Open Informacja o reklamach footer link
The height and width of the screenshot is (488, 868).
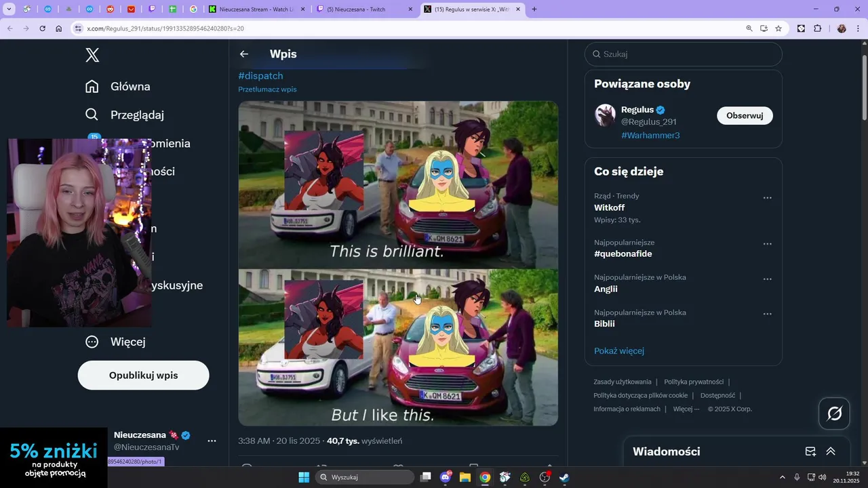tap(627, 409)
